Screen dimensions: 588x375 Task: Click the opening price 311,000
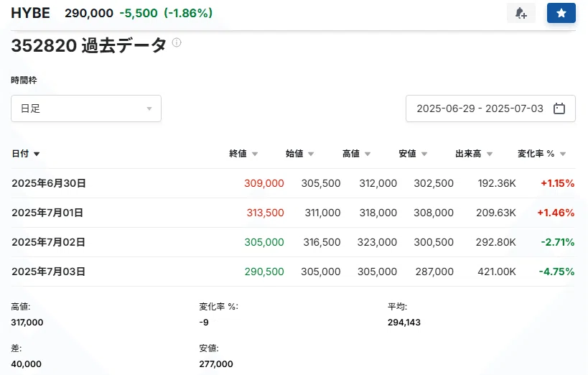click(x=322, y=213)
